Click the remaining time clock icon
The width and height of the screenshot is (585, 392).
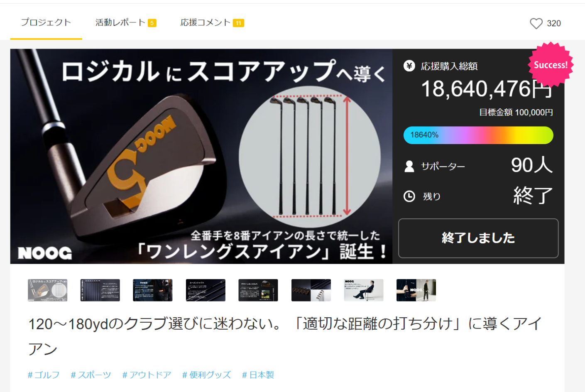tap(409, 196)
